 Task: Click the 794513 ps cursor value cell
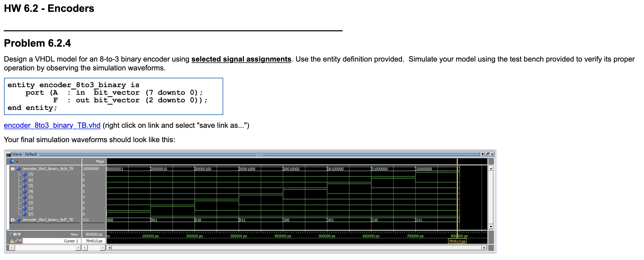pos(94,241)
